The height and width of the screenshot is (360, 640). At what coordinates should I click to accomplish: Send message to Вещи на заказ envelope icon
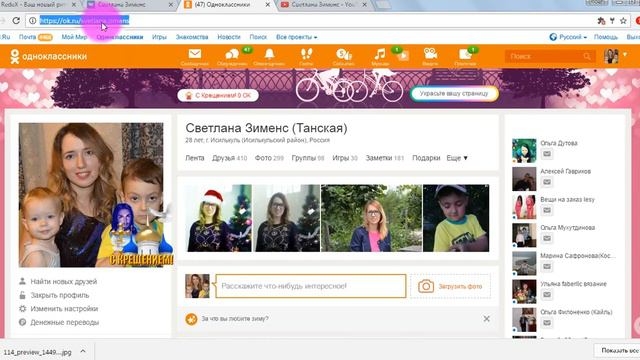547,210
